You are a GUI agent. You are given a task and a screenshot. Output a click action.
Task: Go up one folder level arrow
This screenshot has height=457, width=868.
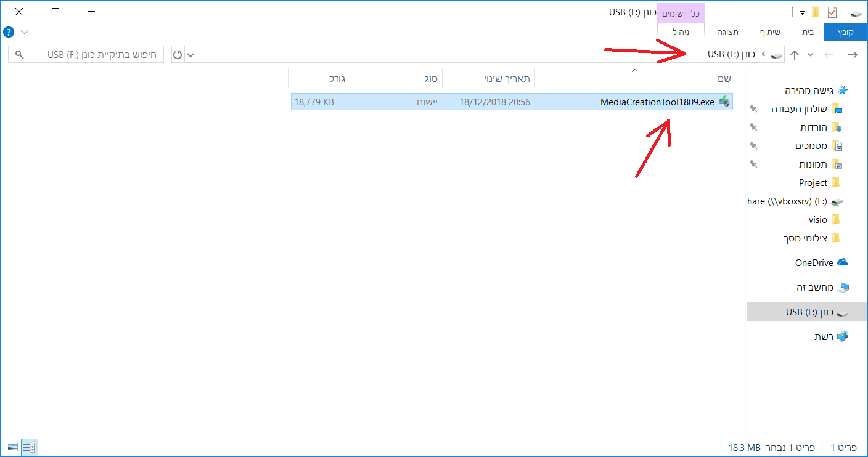795,55
